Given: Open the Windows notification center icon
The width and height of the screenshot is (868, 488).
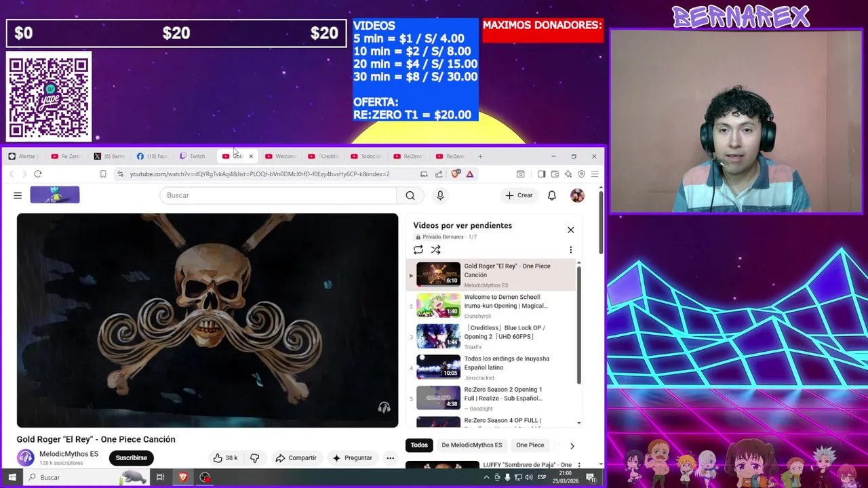Looking at the screenshot, I should (x=591, y=477).
